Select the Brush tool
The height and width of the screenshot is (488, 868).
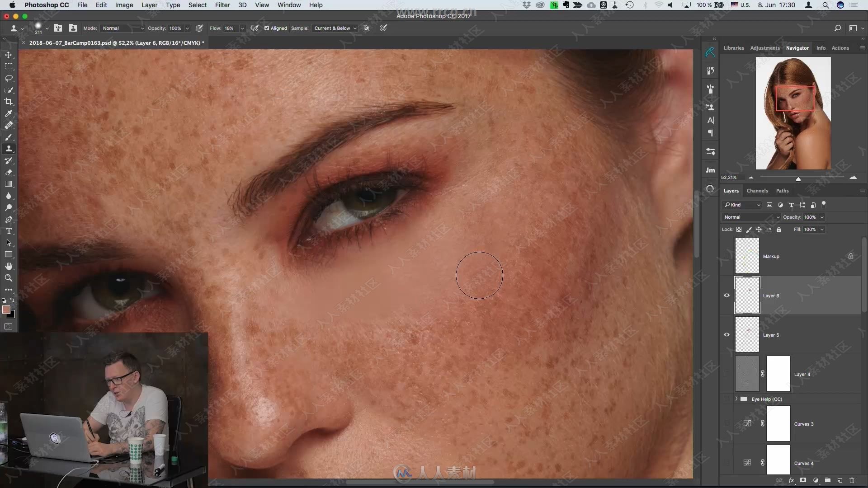tap(9, 137)
